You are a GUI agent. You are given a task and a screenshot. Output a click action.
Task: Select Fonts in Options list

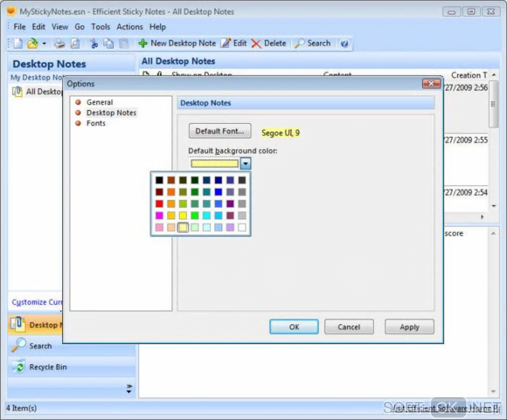click(96, 123)
